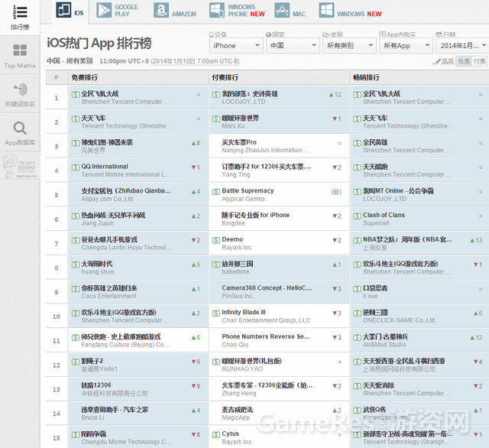The image size is (489, 448).
Task: Open the 所有类别 category dropdown
Action: coord(350,46)
